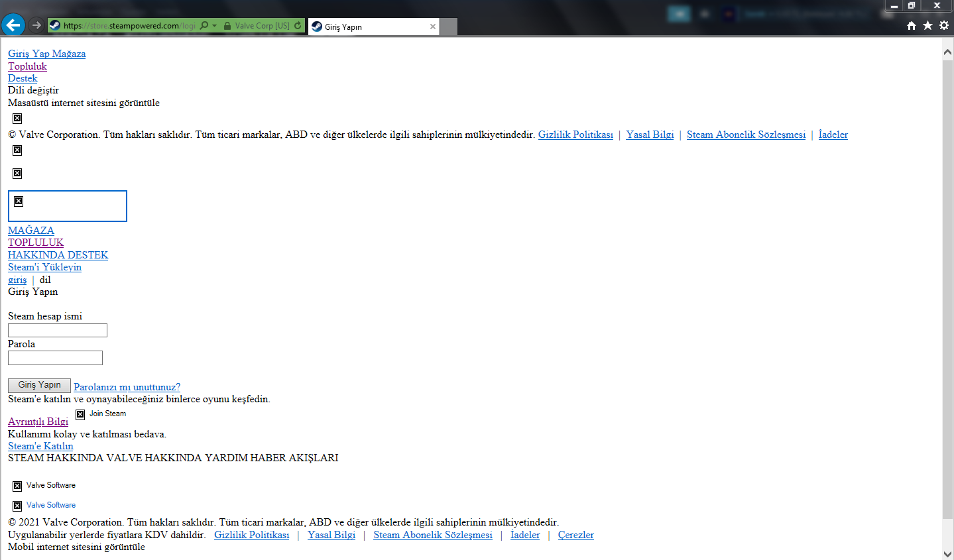Open Steam'i Yükleyin link
This screenshot has height=560, width=954.
(44, 267)
